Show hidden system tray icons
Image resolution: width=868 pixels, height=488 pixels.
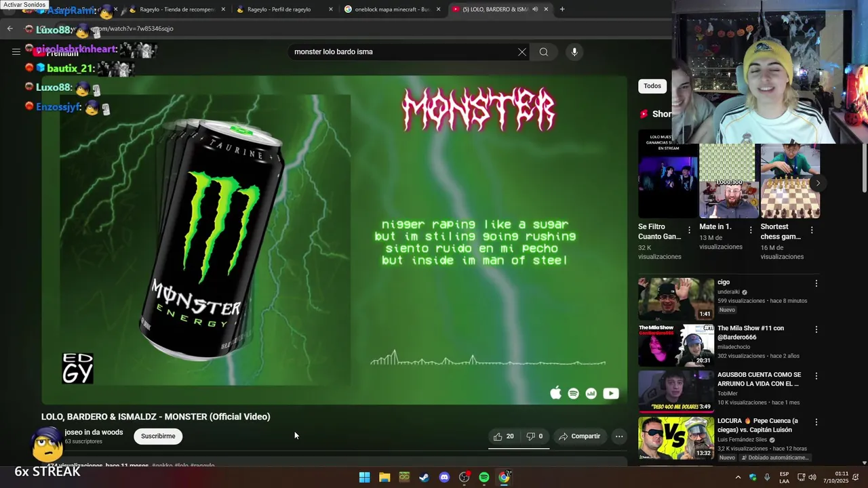738,477
